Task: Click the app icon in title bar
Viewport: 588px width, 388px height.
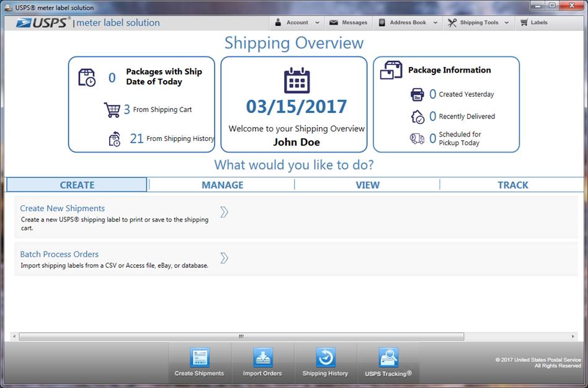Action: pos(8,7)
